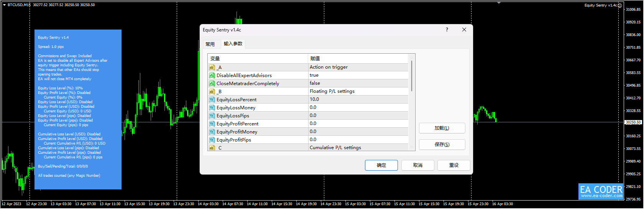The width and height of the screenshot is (644, 209).
Task: Select the CloseMetatraderCompletely variable name
Action: coord(248,84)
